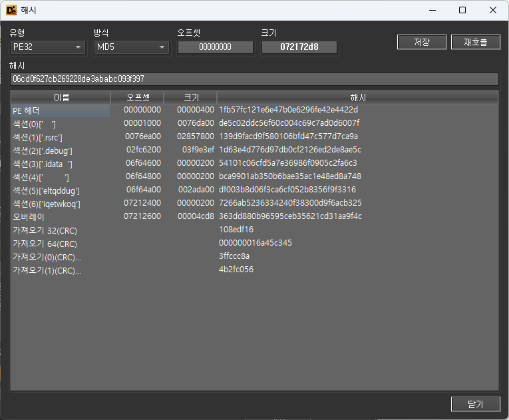Click CRC value 4b2fc056

[x=236, y=270]
